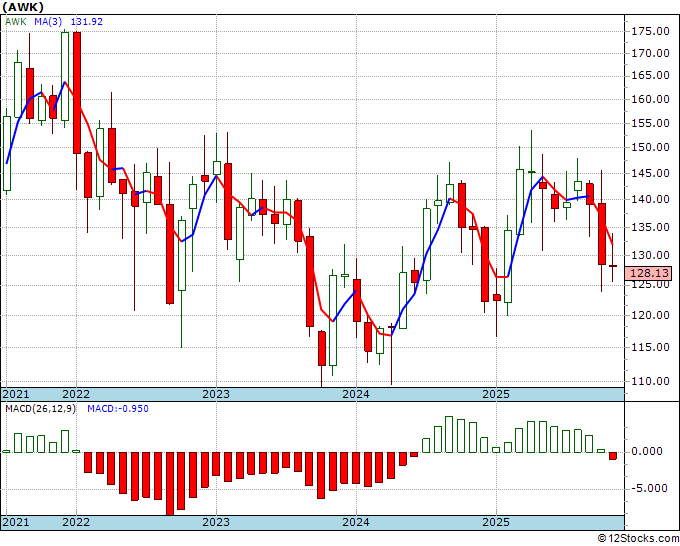
Task: Click 2021 on the price chart timeline
Action: [x=16, y=394]
